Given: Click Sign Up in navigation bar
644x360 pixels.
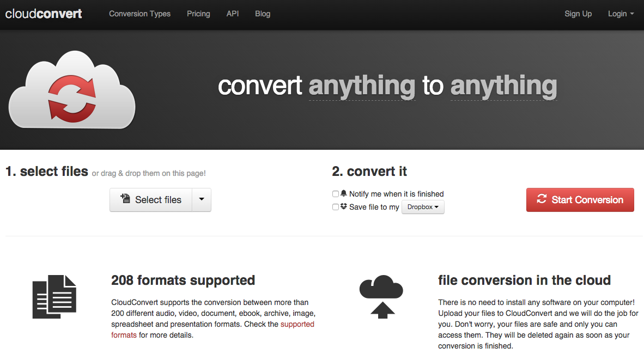Looking at the screenshot, I should tap(578, 14).
